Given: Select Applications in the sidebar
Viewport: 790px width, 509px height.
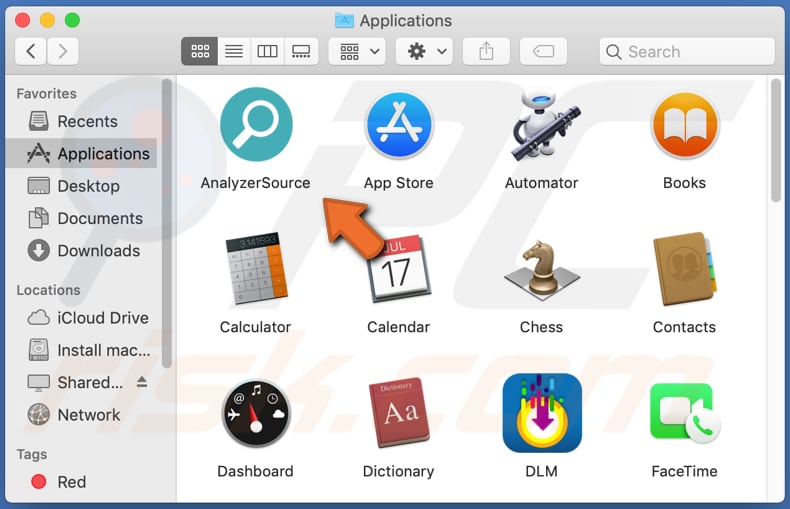Looking at the screenshot, I should 81,153.
